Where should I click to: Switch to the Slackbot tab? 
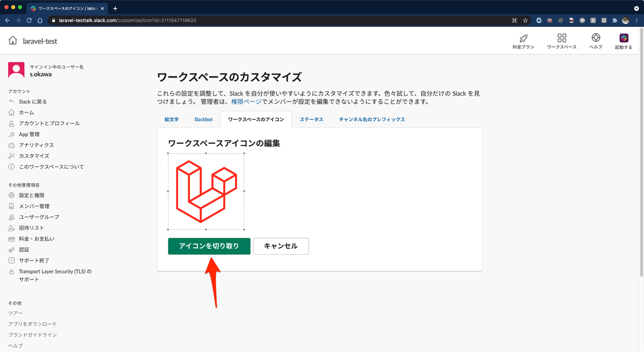pos(203,119)
